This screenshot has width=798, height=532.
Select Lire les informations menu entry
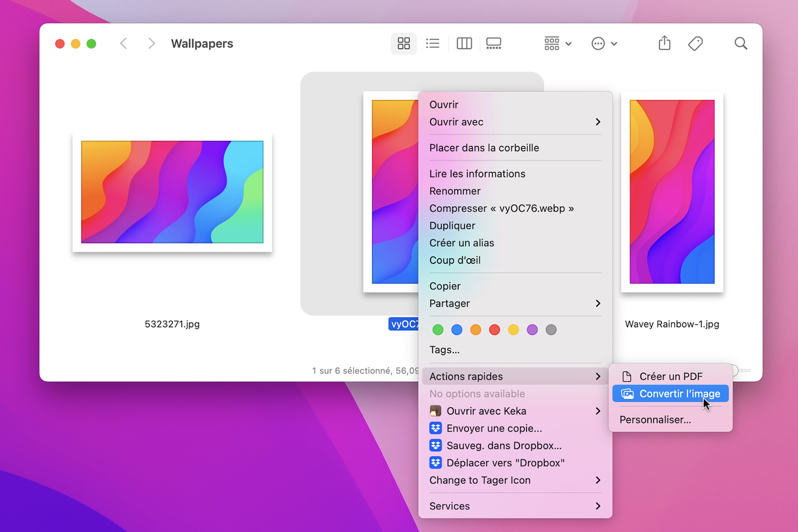pyautogui.click(x=477, y=174)
